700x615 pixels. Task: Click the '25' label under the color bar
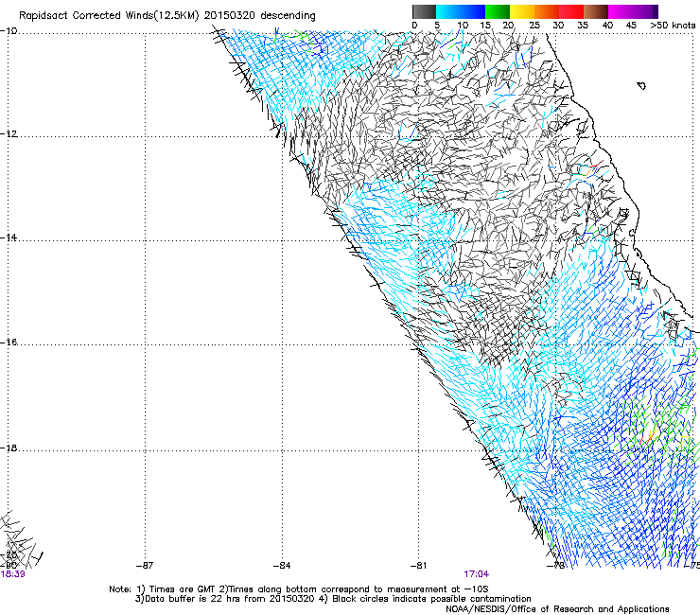(x=534, y=26)
